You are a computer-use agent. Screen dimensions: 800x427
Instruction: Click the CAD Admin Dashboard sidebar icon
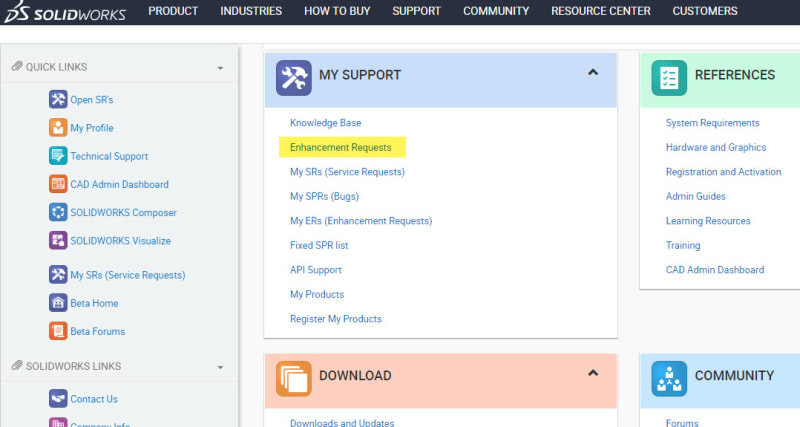point(58,184)
